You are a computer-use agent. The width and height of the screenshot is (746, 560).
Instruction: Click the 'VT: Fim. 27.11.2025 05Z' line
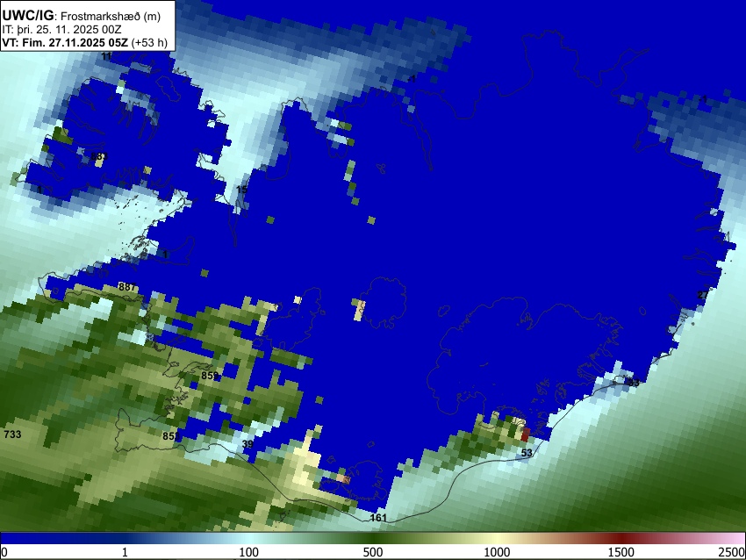65,42
